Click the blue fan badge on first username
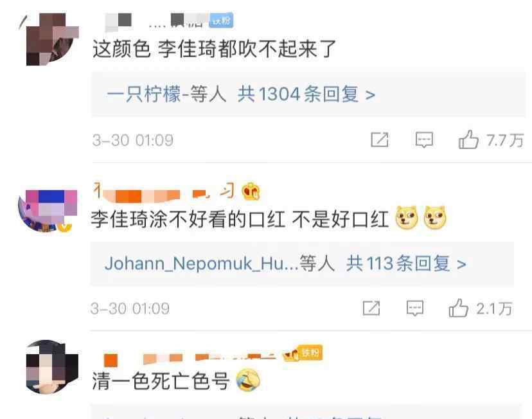The image size is (532, 419). point(221,21)
